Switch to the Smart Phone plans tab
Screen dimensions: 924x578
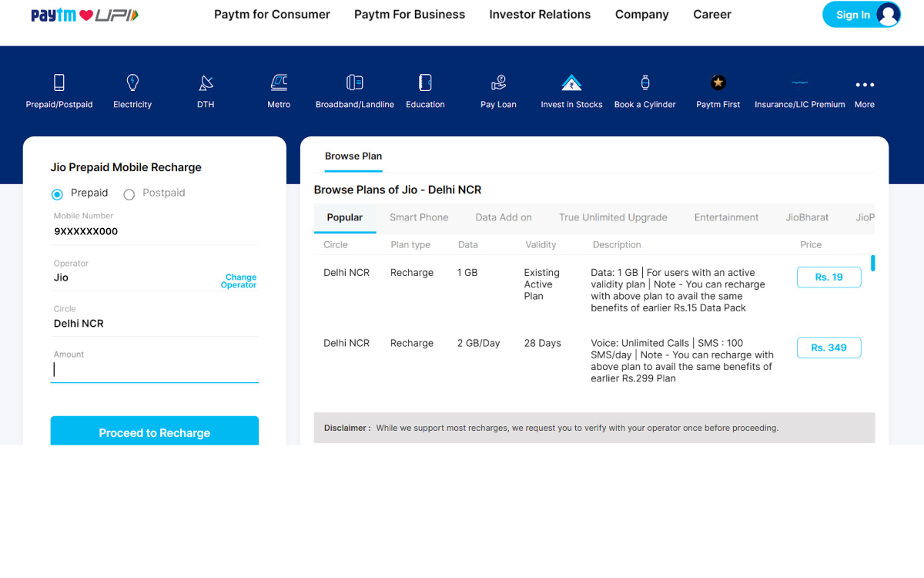(x=419, y=217)
